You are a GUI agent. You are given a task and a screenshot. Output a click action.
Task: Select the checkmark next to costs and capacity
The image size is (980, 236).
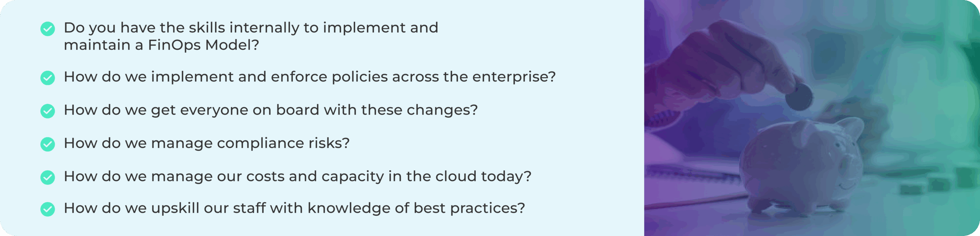coord(47,177)
